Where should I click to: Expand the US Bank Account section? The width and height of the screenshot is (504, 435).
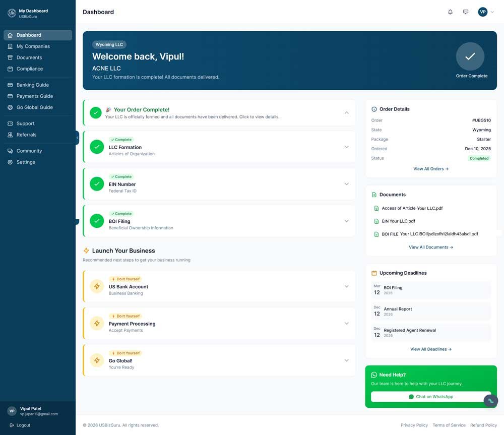click(346, 286)
